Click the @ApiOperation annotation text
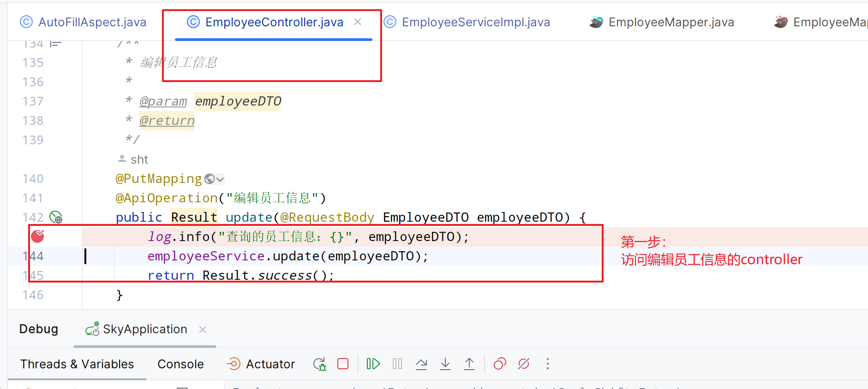Screen dimensions: 868x389 click(167, 198)
